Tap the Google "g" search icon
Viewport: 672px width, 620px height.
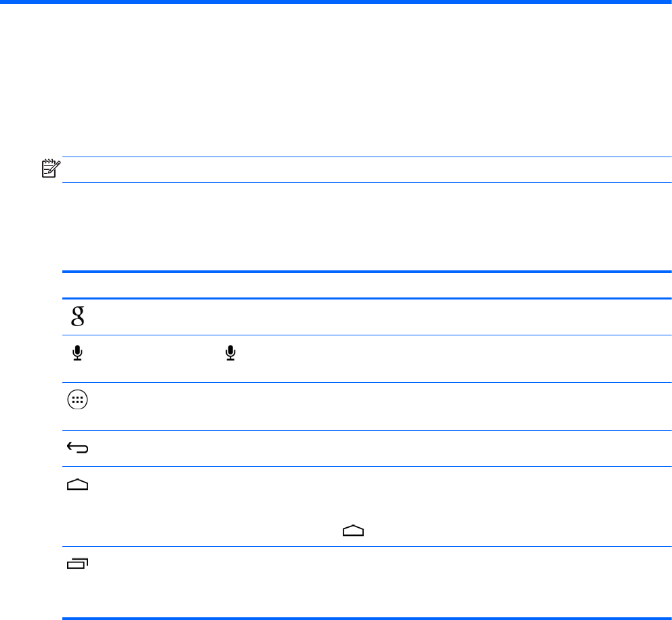79,317
